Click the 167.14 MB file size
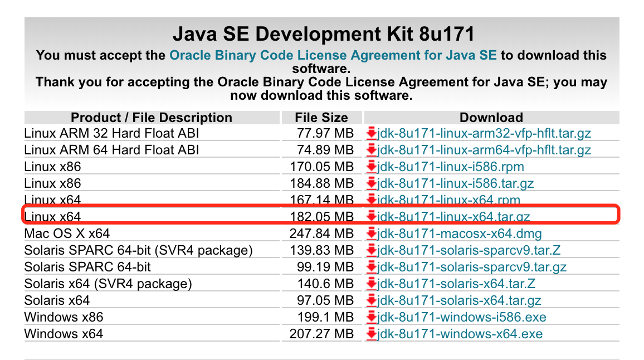The width and height of the screenshot is (644, 360). 321,200
